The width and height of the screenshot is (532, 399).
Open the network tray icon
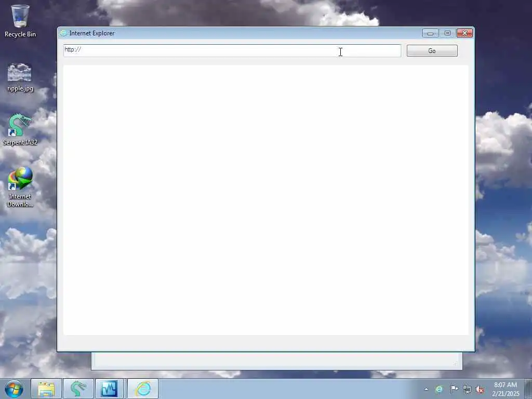point(467,389)
